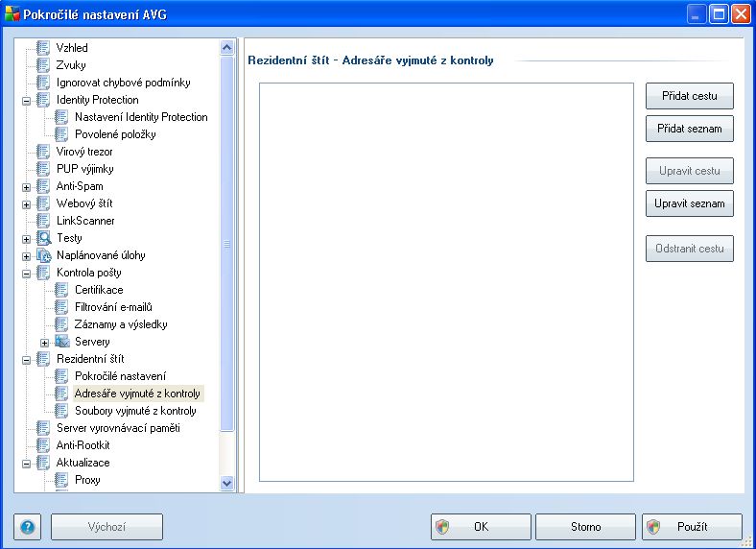Collapse the Rezidentní štít node
This screenshot has height=549, width=756.
click(x=27, y=360)
